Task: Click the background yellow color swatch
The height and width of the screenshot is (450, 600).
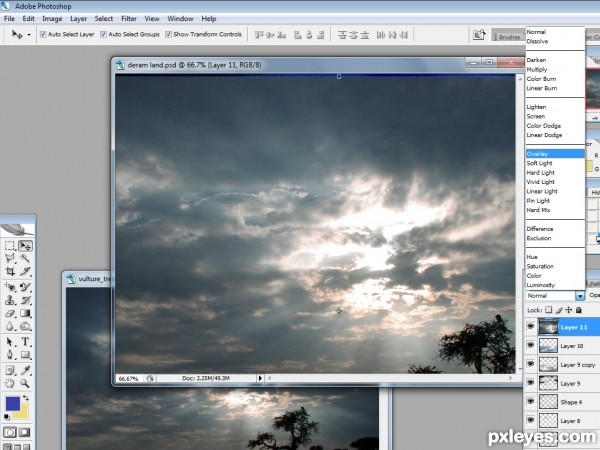Action: click(x=23, y=412)
